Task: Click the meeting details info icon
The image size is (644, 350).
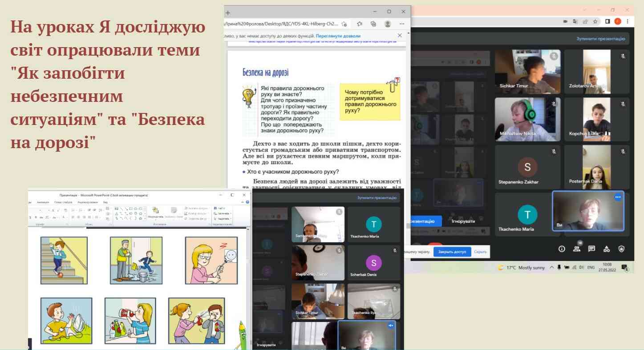Action: 562,249
